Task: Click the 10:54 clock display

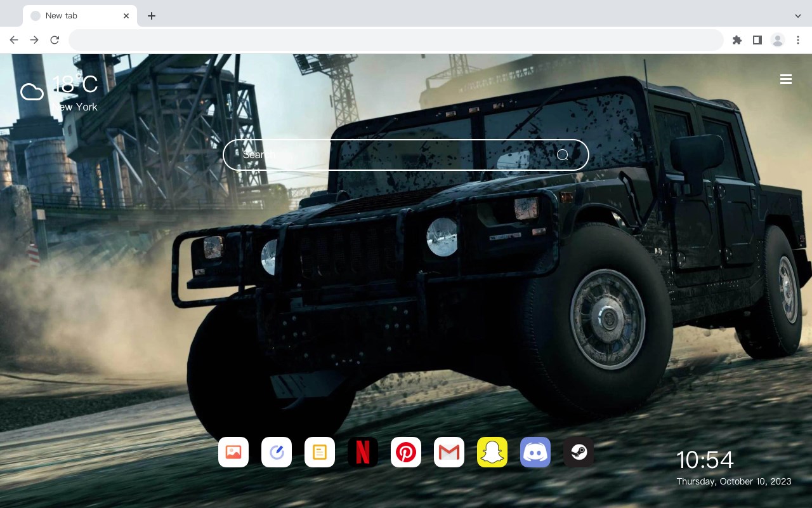Action: click(705, 460)
